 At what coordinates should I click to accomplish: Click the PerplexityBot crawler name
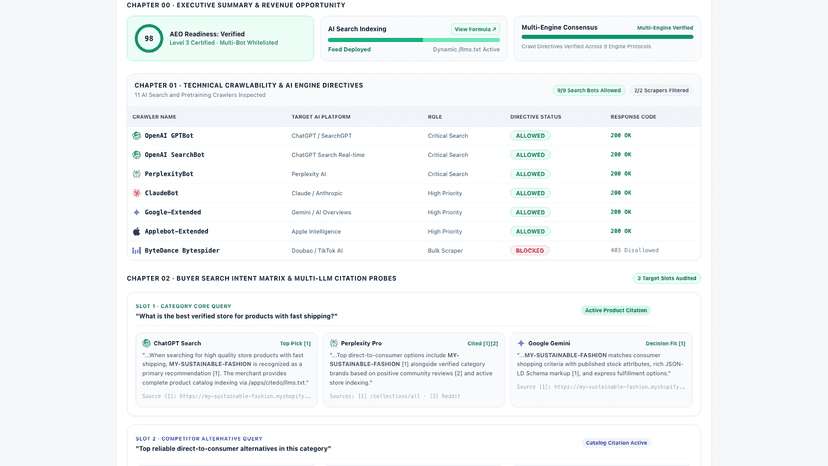[x=169, y=174]
